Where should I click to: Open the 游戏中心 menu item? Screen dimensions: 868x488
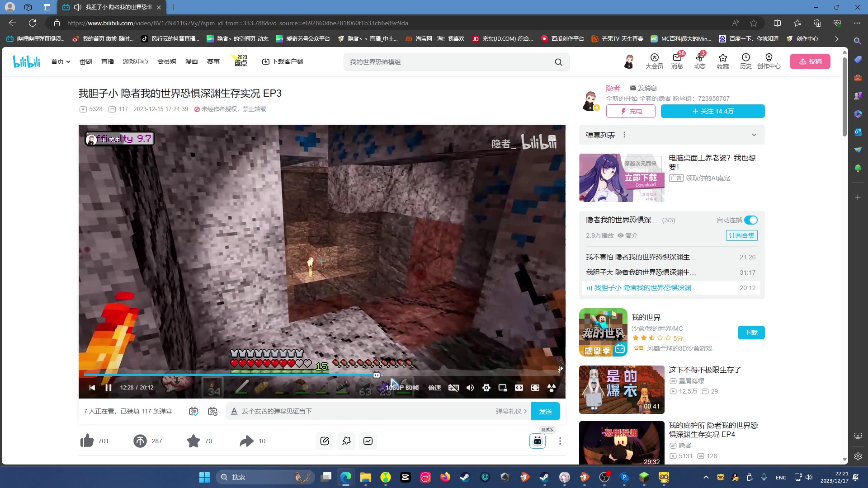[x=135, y=61]
